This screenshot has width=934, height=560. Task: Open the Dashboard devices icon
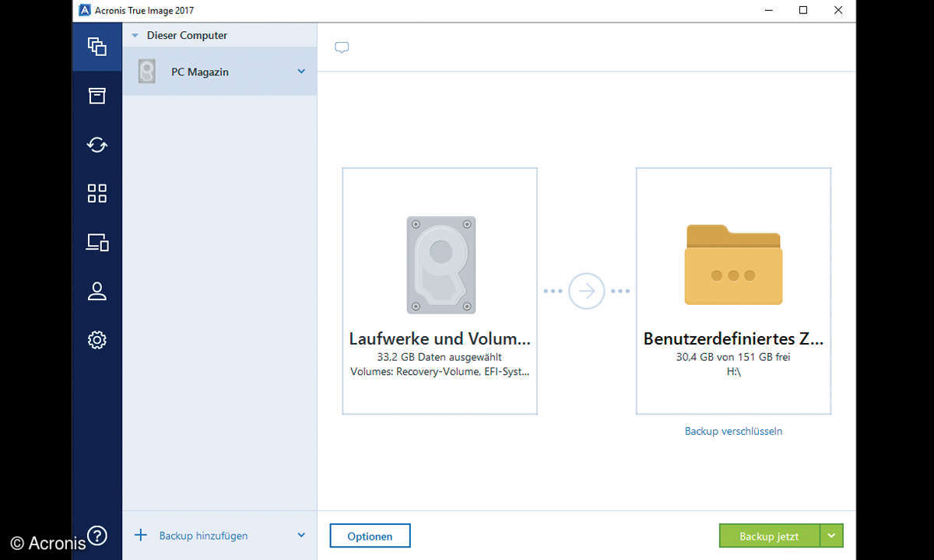coord(97,243)
